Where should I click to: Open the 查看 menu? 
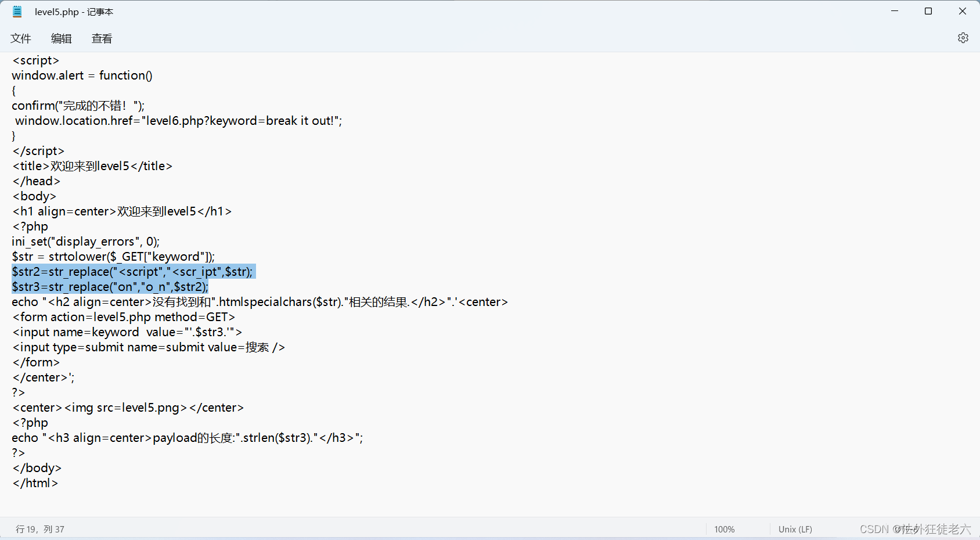click(102, 38)
